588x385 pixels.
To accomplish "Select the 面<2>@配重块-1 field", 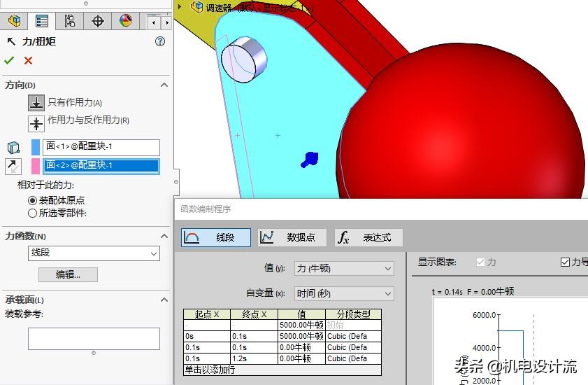I will click(101, 166).
